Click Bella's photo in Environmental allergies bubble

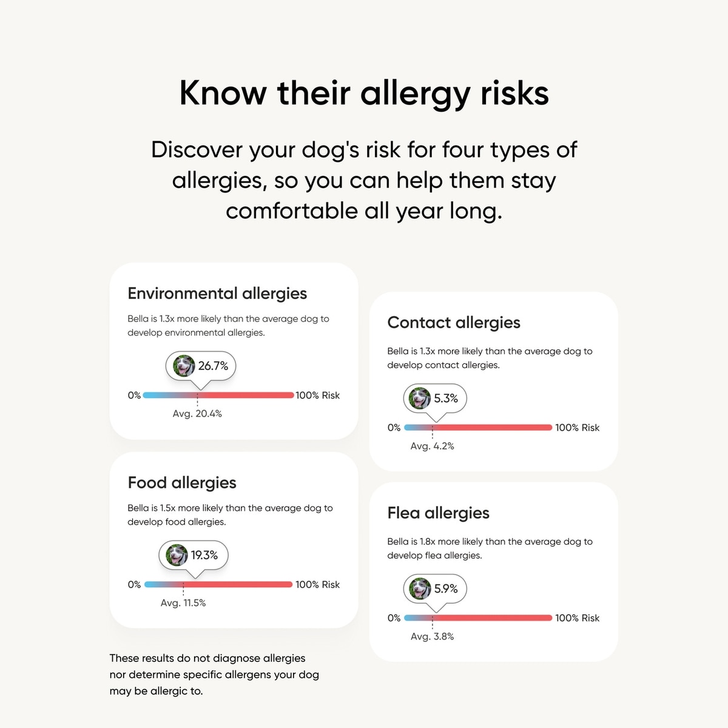coord(184,366)
